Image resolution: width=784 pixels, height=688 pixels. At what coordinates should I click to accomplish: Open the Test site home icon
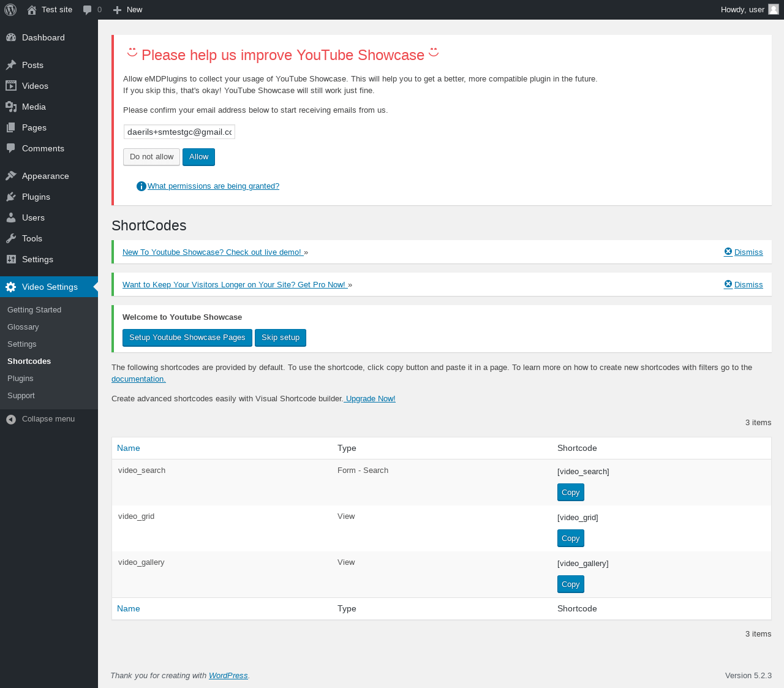(x=32, y=10)
